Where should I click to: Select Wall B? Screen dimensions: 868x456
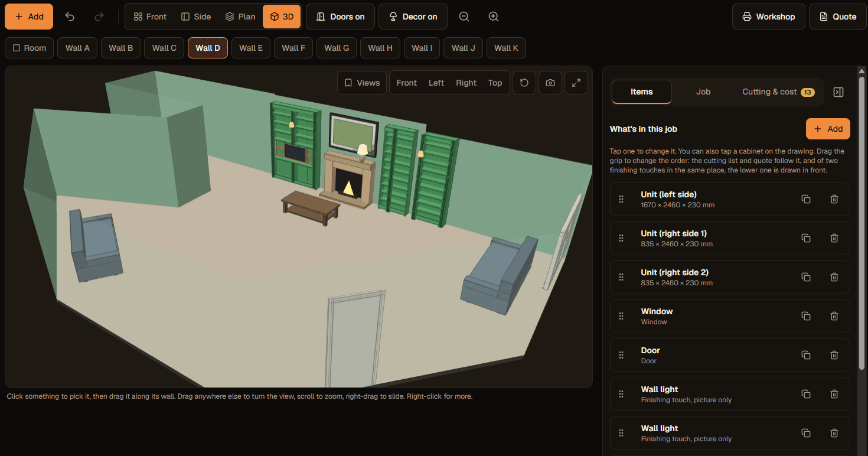coord(121,48)
